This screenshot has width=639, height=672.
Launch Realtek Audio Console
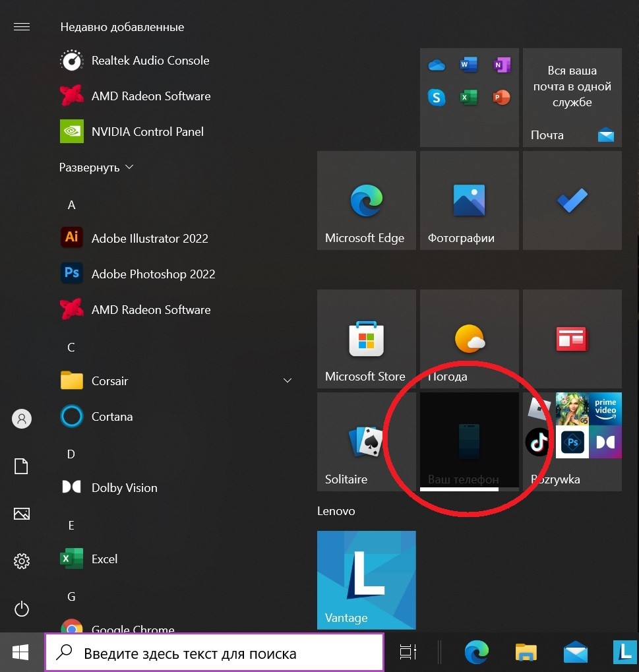coord(135,61)
